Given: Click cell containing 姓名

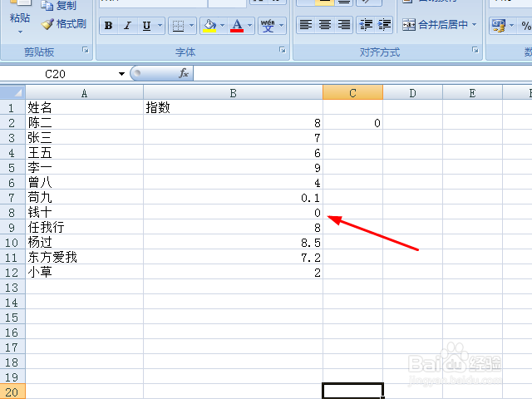Looking at the screenshot, I should coord(85,107).
